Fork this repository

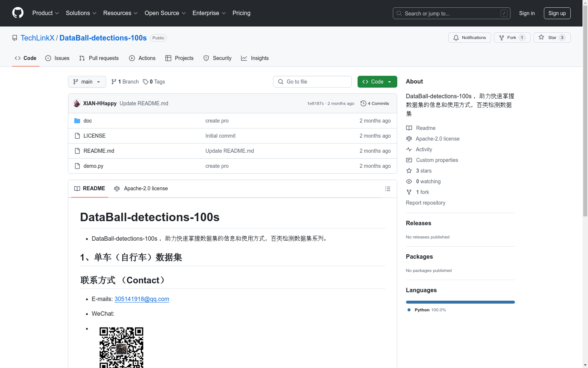click(x=512, y=38)
